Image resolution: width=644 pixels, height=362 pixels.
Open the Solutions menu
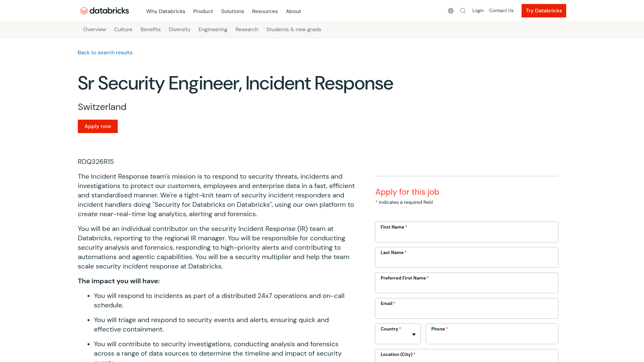coord(232,11)
